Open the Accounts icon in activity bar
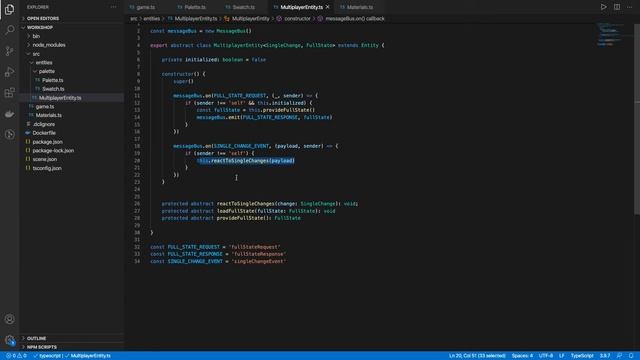The image size is (640, 360). [9, 319]
